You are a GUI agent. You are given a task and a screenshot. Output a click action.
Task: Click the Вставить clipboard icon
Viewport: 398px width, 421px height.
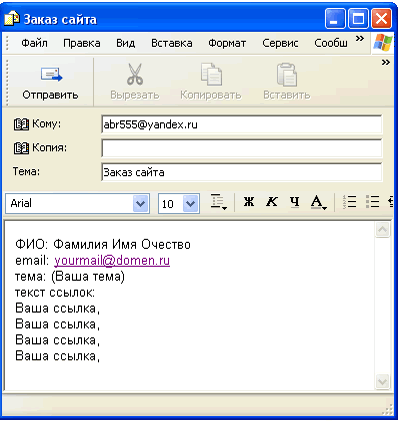pyautogui.click(x=287, y=75)
